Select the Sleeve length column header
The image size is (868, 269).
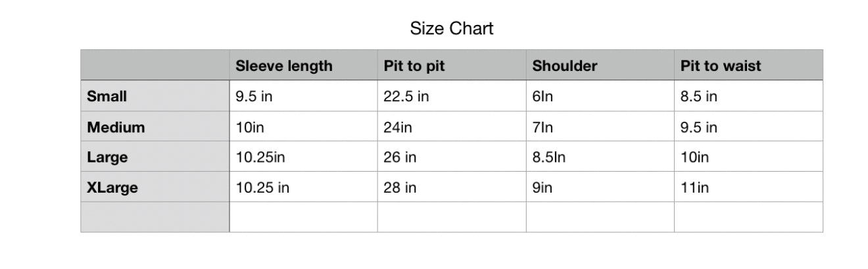(x=303, y=65)
